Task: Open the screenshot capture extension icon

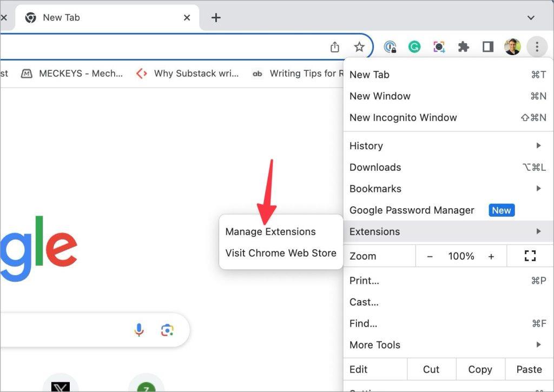Action: pos(439,46)
